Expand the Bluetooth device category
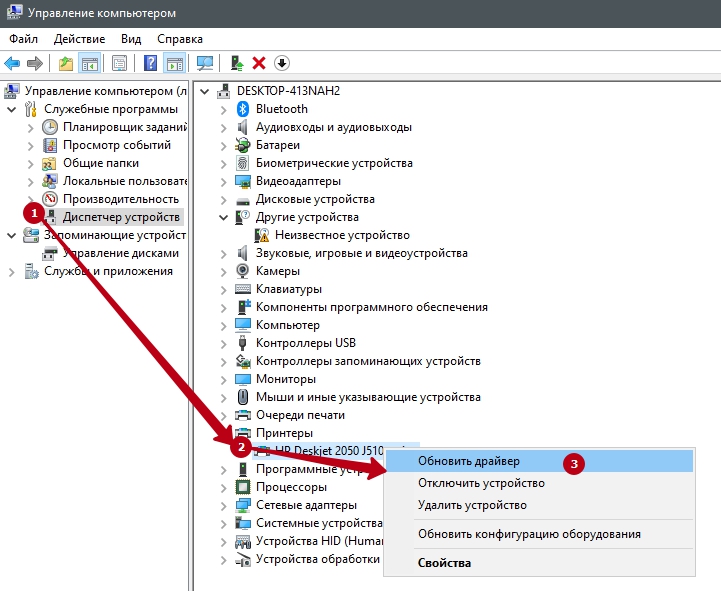Viewport: 721px width, 591px height. tap(224, 109)
